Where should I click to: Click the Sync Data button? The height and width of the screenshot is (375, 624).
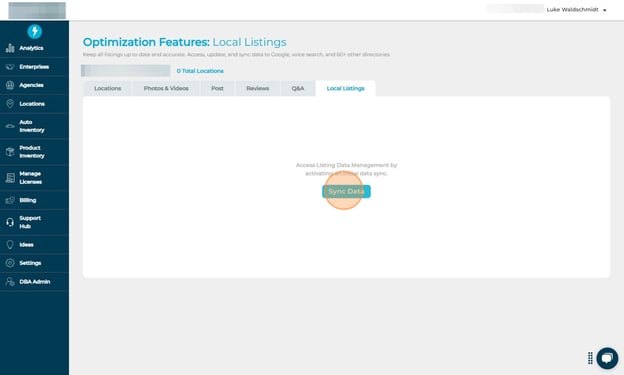[x=346, y=191]
